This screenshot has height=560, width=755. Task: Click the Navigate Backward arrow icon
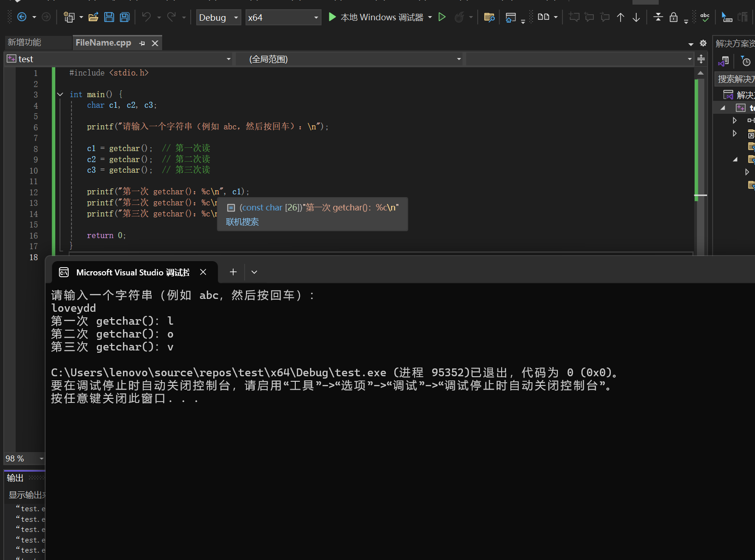22,17
